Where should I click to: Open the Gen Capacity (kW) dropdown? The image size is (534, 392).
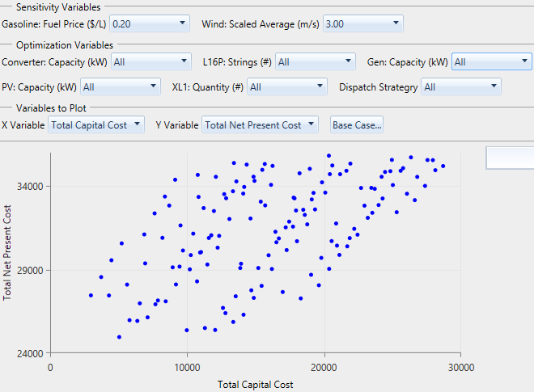[x=491, y=61]
